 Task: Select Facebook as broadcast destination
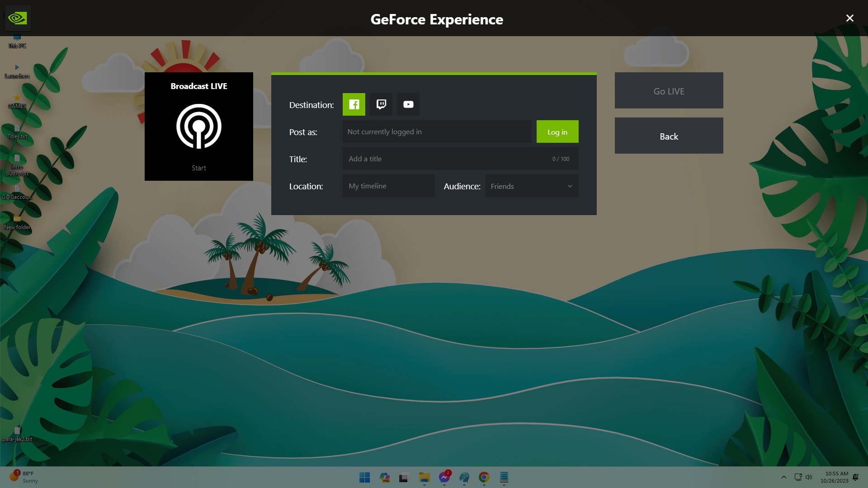[x=354, y=104]
